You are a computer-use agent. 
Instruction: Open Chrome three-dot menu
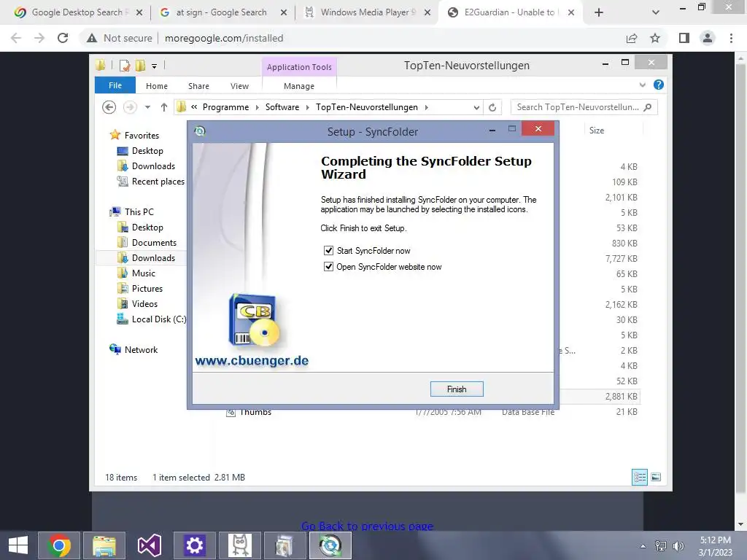point(731,38)
